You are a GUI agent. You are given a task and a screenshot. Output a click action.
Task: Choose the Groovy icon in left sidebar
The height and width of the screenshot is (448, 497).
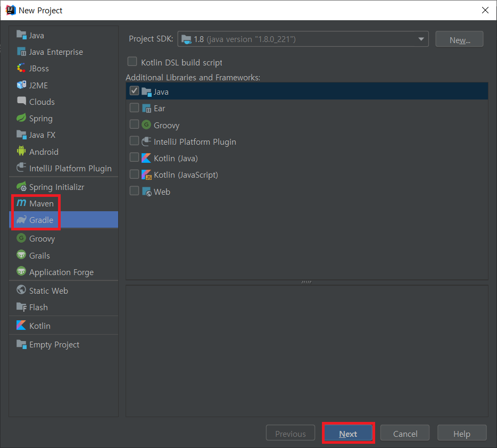[21, 238]
